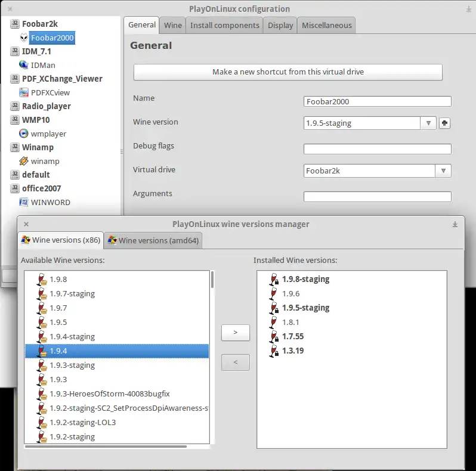
Task: Click locked wine glass icon for 1.3.19
Action: click(274, 351)
